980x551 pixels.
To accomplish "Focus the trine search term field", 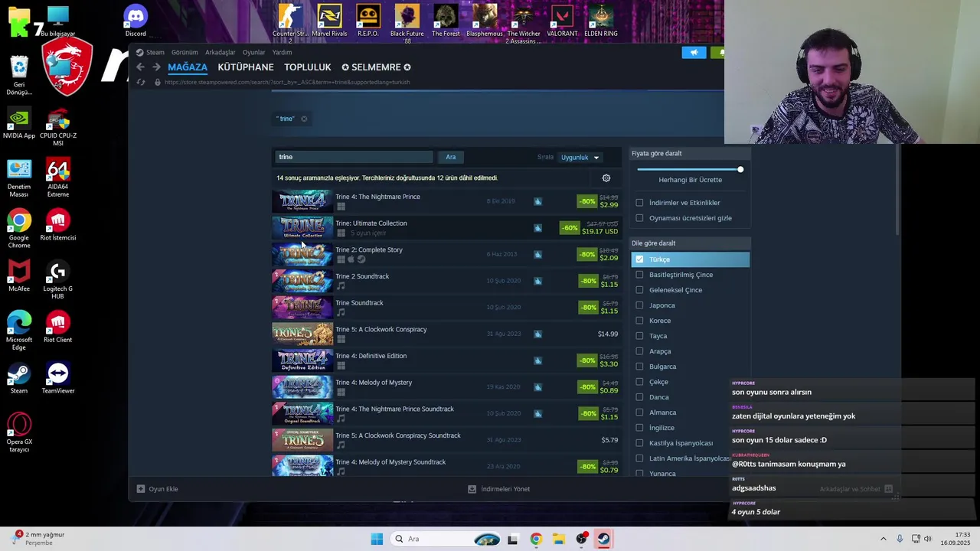I will pos(353,157).
